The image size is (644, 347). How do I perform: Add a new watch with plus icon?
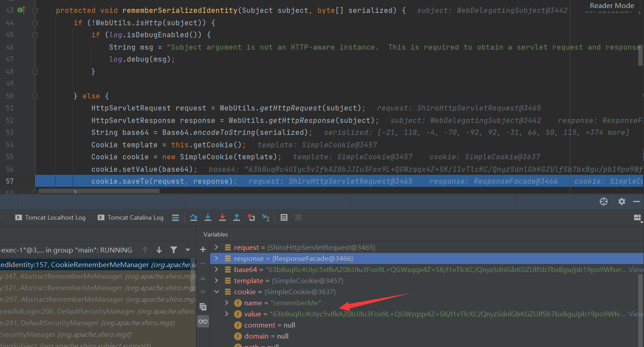tap(203, 250)
